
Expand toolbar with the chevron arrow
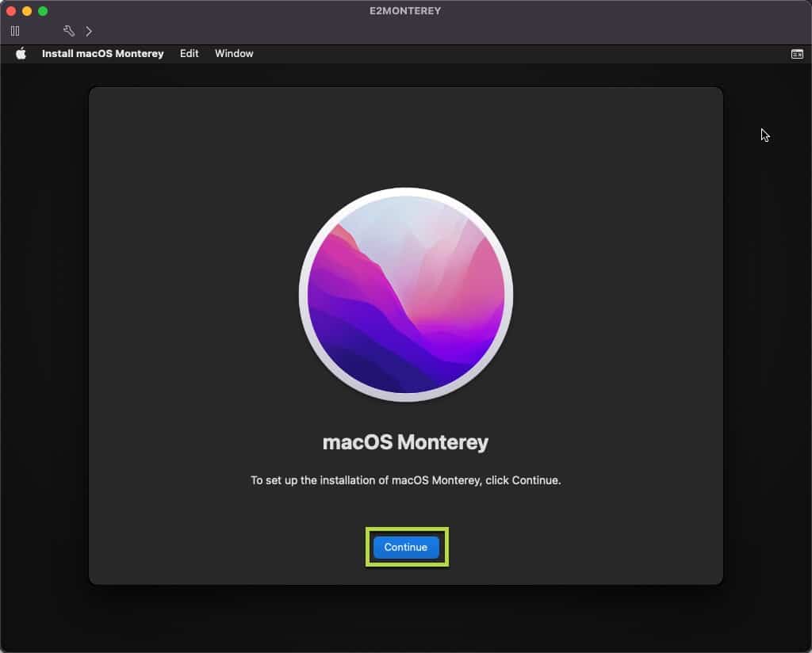89,31
